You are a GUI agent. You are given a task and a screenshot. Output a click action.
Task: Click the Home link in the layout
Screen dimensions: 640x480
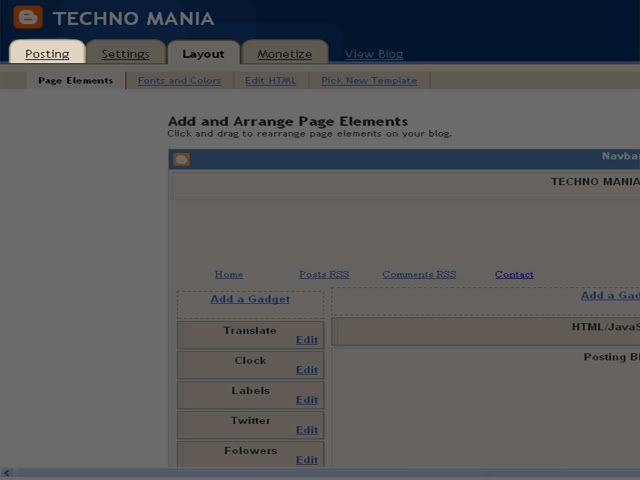point(228,274)
